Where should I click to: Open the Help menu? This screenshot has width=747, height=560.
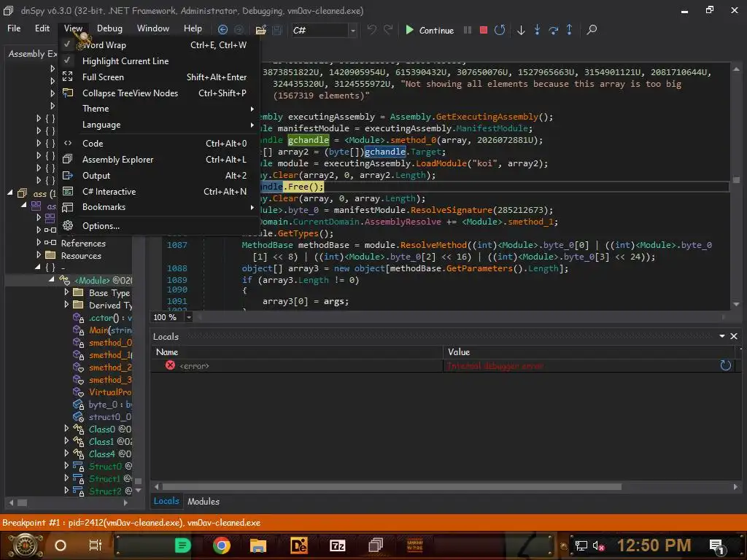[x=193, y=28]
